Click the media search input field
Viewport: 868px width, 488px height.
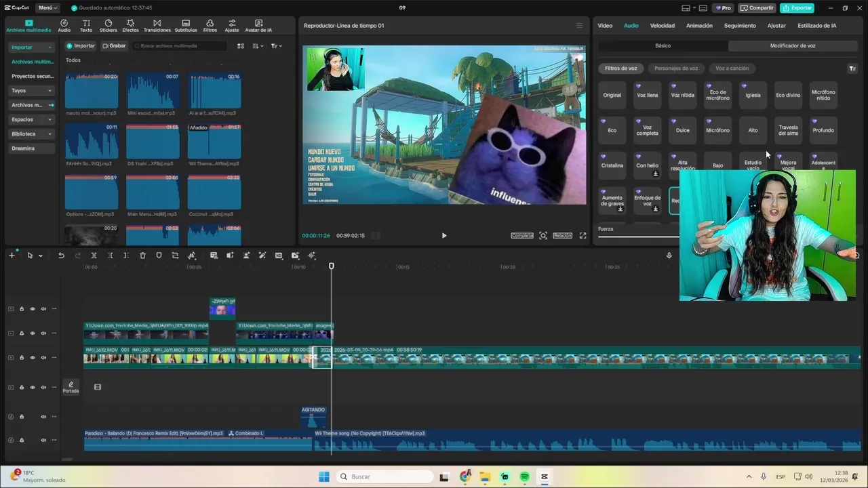[x=180, y=46]
